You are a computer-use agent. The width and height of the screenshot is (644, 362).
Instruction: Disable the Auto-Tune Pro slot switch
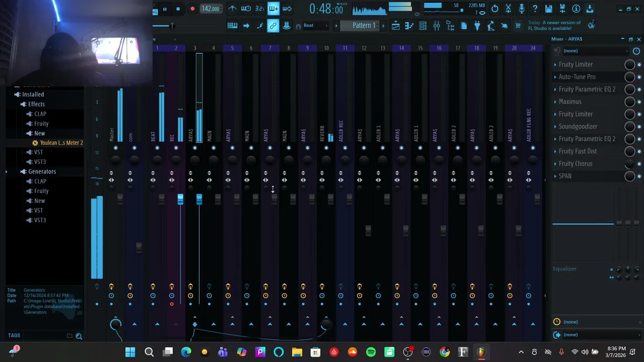click(x=639, y=77)
